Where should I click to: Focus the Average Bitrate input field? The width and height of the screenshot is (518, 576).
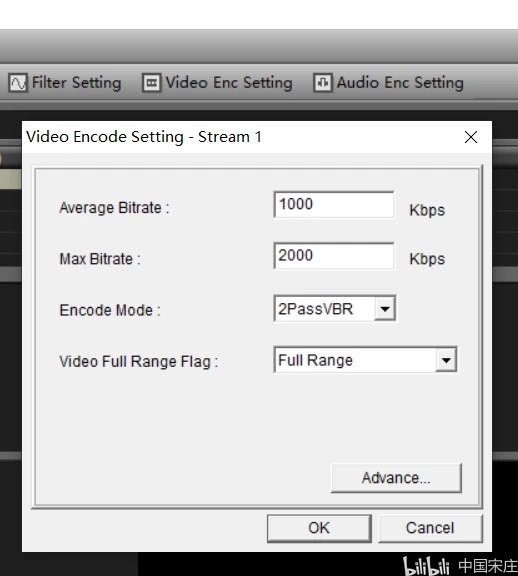coord(334,205)
